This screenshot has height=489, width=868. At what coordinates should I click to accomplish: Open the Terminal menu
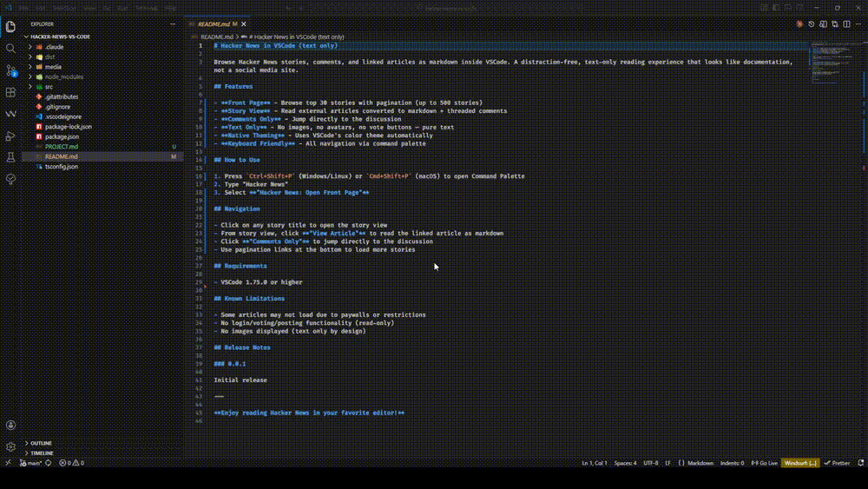[x=146, y=9]
